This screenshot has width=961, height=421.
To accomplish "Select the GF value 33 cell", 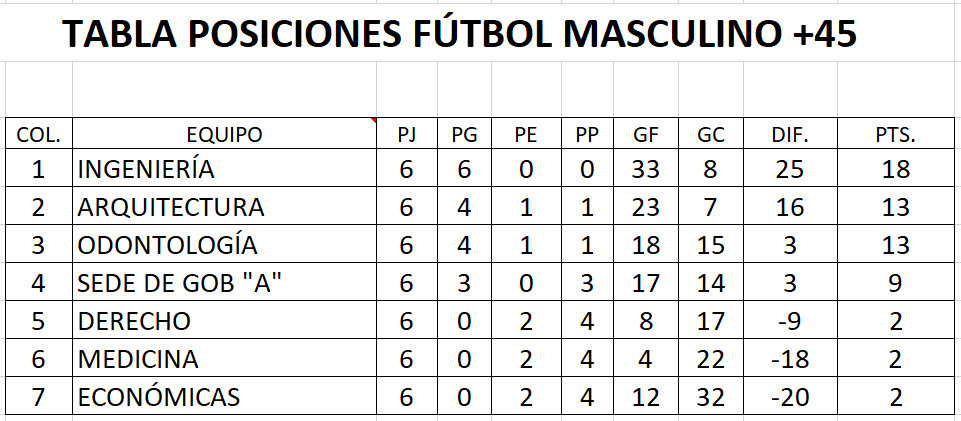I will 645,168.
